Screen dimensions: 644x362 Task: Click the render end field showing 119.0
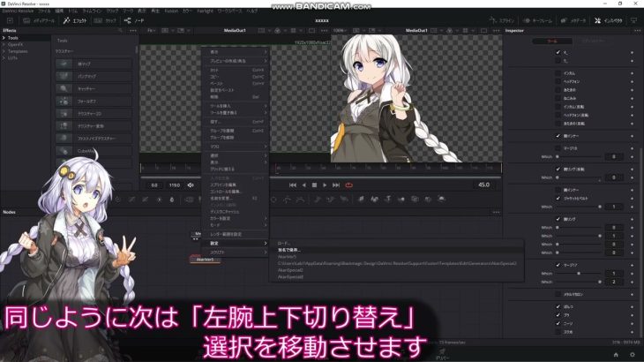pos(175,185)
